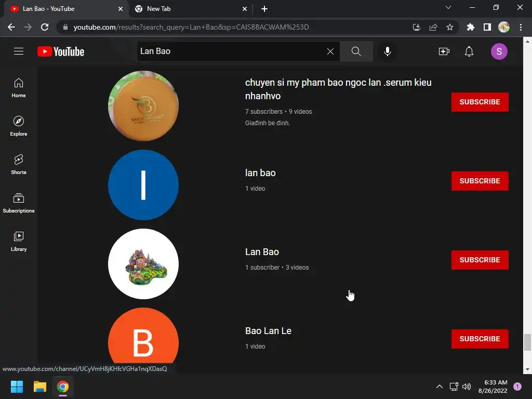Click the YouTube logo

(61, 51)
